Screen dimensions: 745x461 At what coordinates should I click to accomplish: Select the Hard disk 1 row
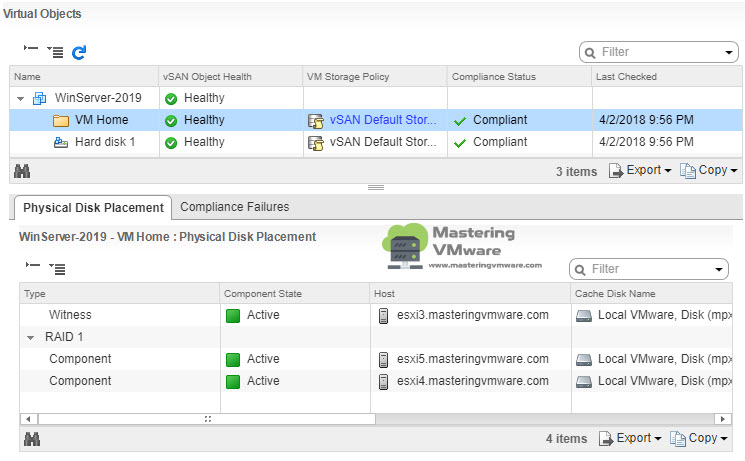pyautogui.click(x=375, y=142)
